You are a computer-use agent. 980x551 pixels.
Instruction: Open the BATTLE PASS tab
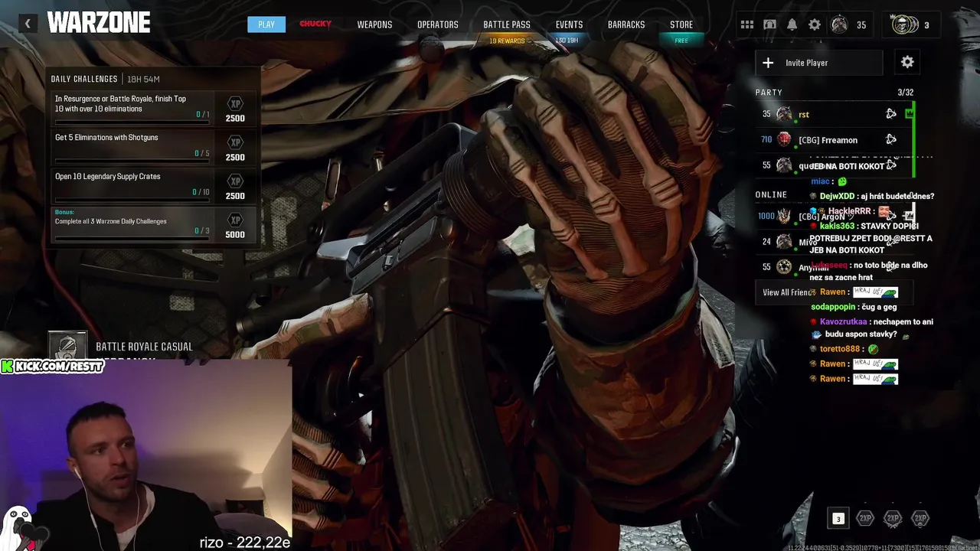pos(507,24)
